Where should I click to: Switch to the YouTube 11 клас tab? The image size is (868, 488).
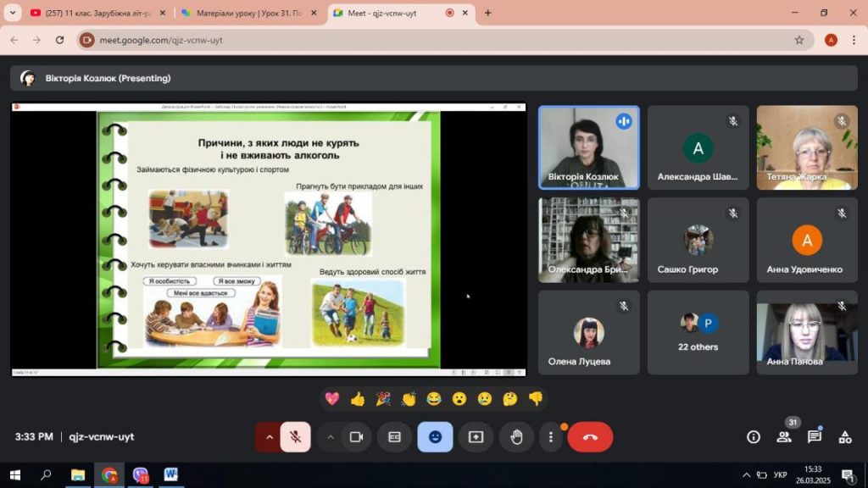pos(93,13)
